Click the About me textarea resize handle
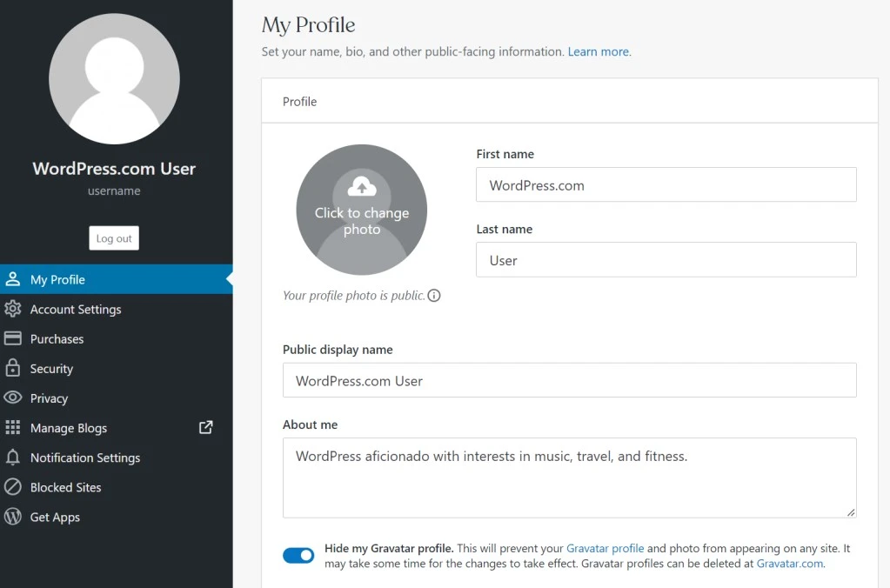The width and height of the screenshot is (890, 588). (850, 512)
